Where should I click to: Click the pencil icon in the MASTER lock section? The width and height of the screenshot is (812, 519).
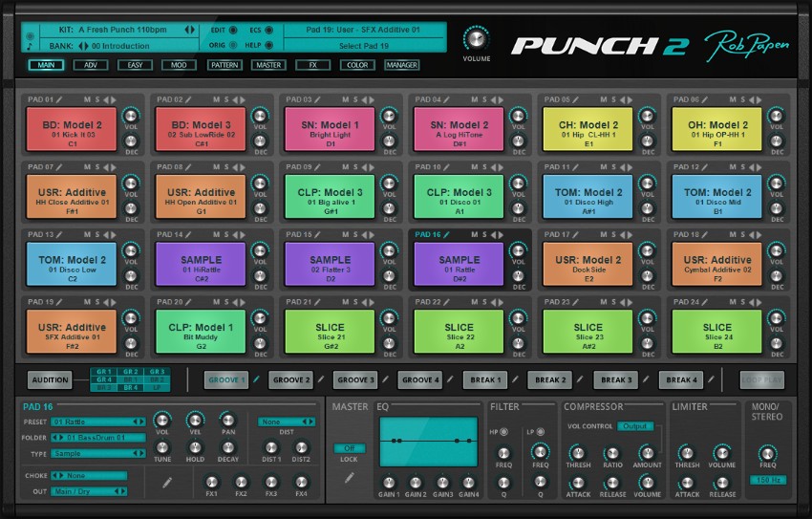(350, 478)
